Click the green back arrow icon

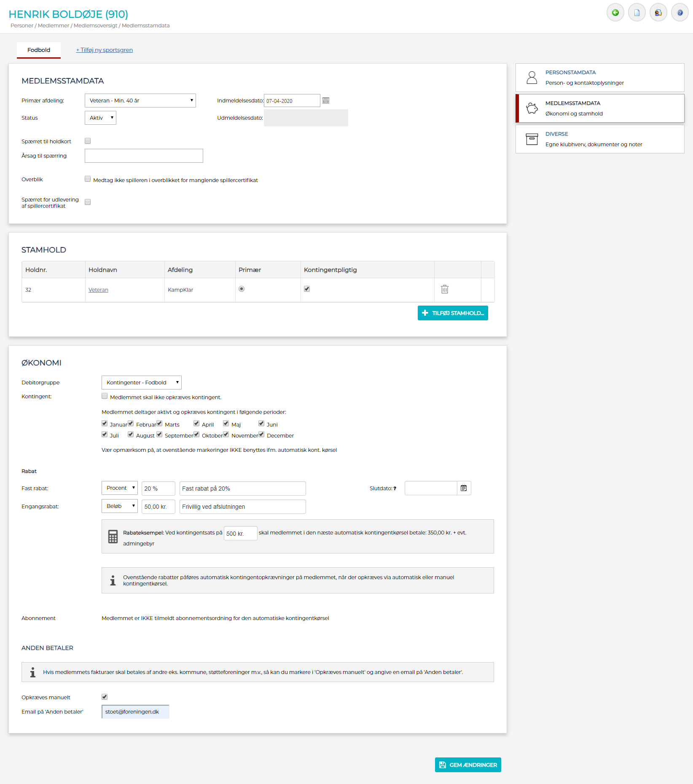[x=615, y=13]
